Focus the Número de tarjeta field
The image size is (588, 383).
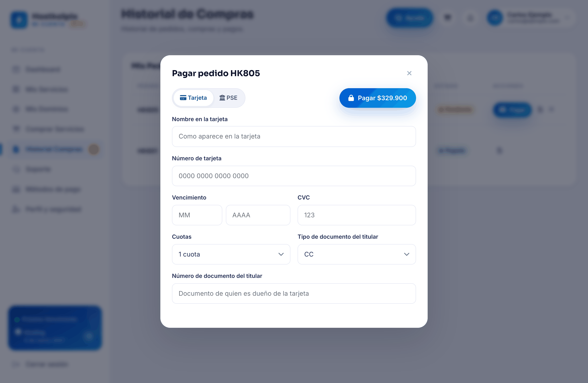tap(294, 176)
